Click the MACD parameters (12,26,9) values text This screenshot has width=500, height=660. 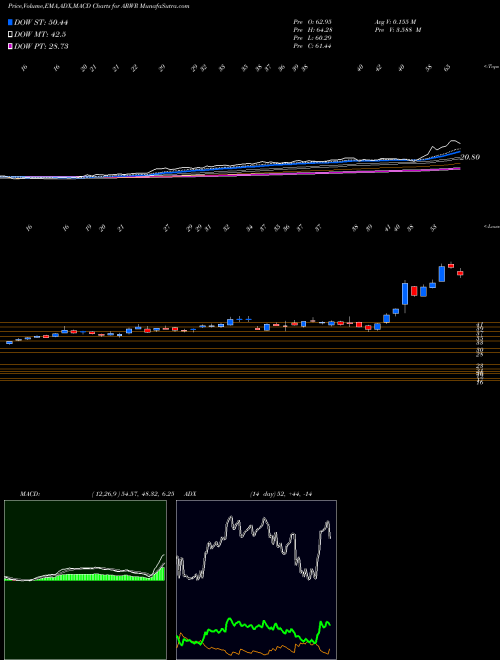click(133, 494)
